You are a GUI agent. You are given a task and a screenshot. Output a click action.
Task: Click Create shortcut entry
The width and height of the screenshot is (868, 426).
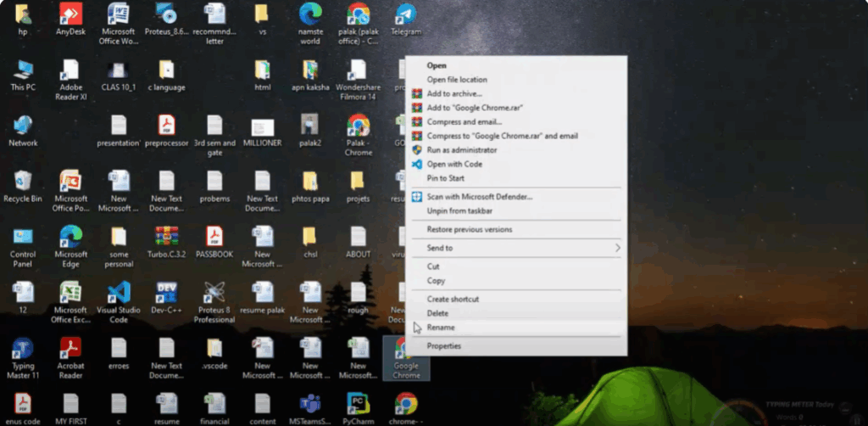pyautogui.click(x=453, y=300)
